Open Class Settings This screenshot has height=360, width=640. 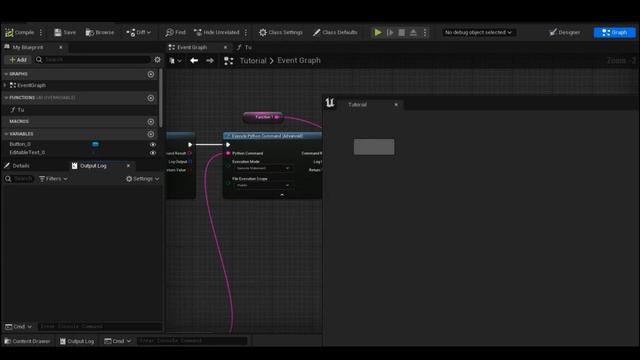[281, 32]
